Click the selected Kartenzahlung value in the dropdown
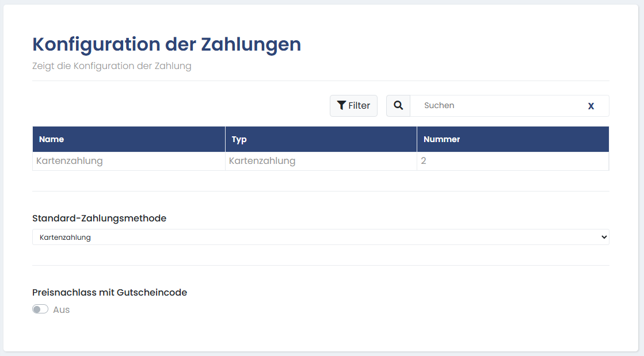The height and width of the screenshot is (356, 644). [66, 237]
